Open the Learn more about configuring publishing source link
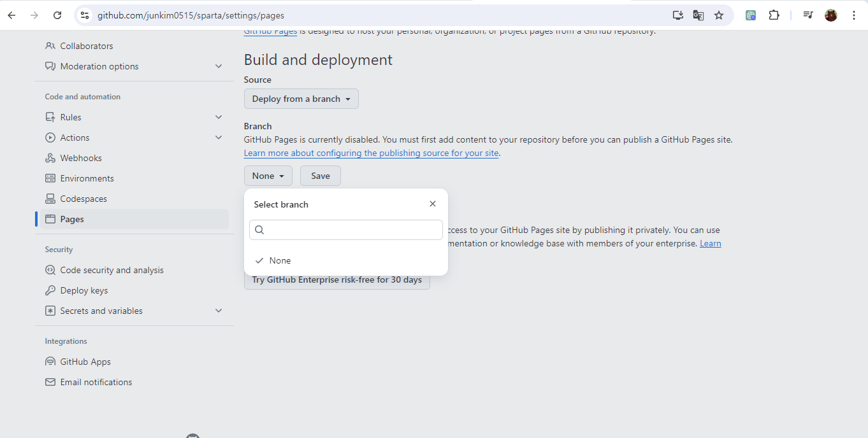Screen dimensions: 868x438 pyautogui.click(x=372, y=153)
